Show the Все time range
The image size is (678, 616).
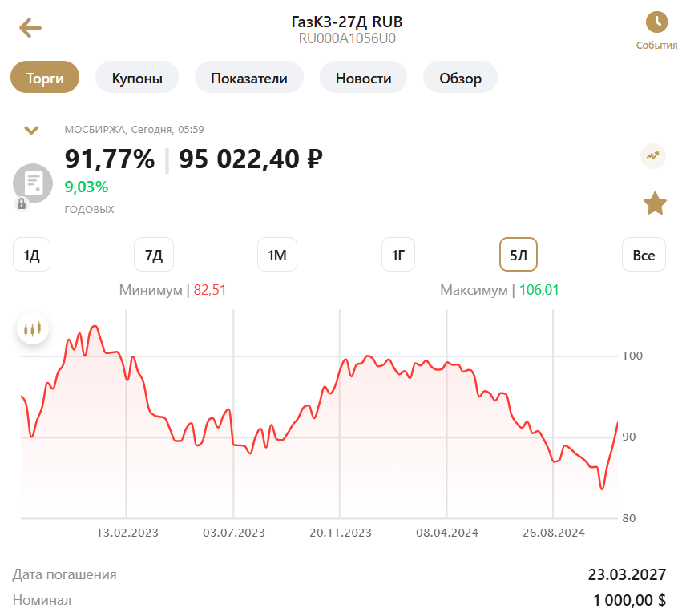[644, 256]
